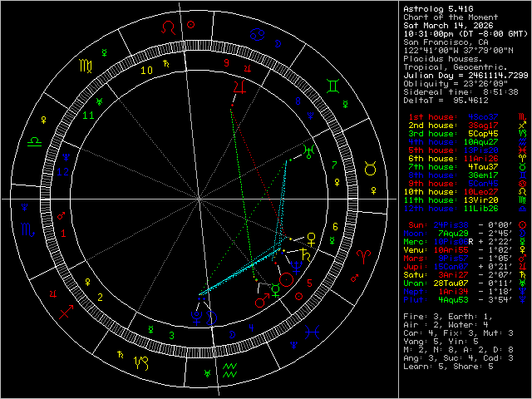Image resolution: width=532 pixels, height=399 pixels.
Task: Click the Sun symbol beside the Sun sidebar row
Action: pyautogui.click(x=523, y=225)
